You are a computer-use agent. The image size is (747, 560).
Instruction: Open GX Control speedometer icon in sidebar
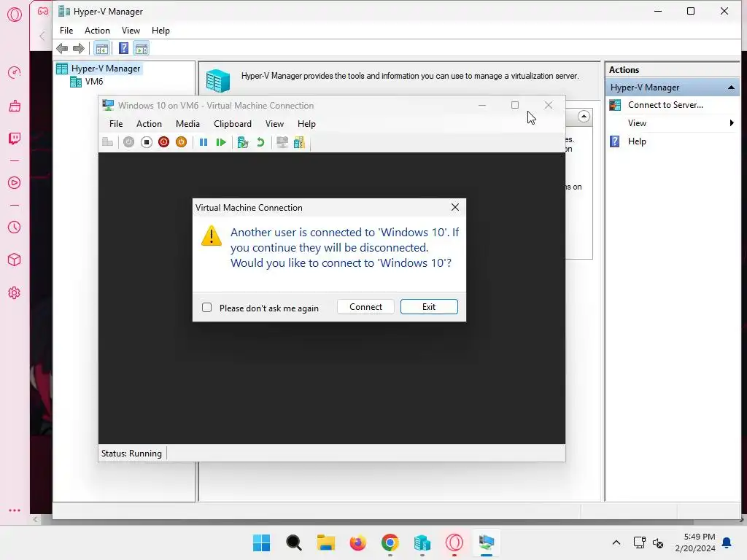coord(15,72)
